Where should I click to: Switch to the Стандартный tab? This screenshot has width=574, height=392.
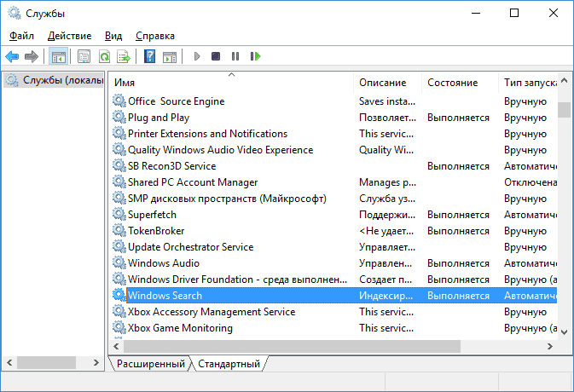[x=229, y=364]
